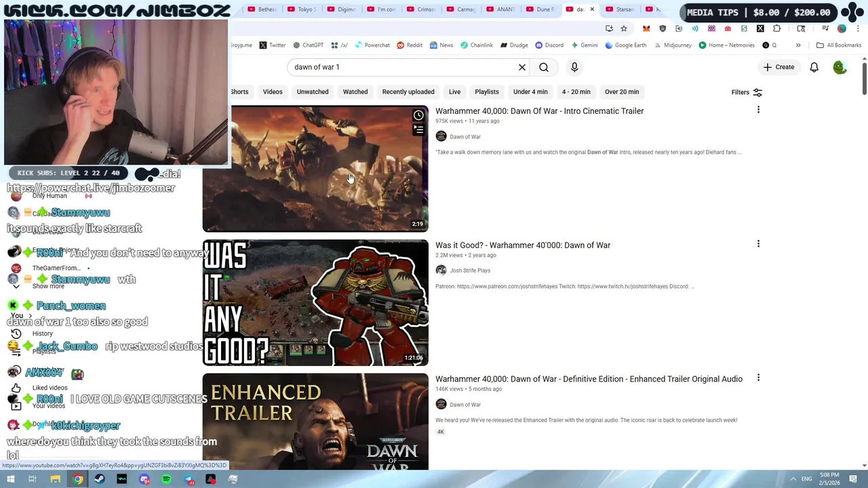
Task: Switch to the Dune browser tab
Action: point(540,9)
